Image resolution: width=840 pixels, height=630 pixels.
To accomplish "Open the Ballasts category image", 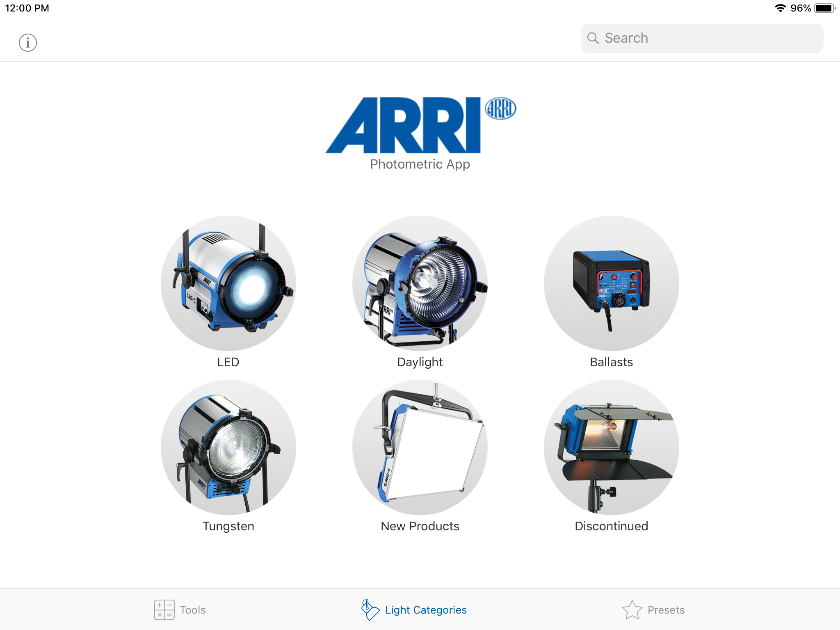I will (x=611, y=283).
